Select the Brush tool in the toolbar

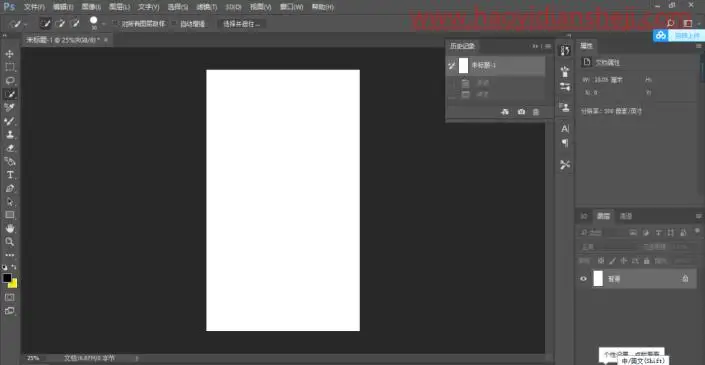tap(9, 121)
